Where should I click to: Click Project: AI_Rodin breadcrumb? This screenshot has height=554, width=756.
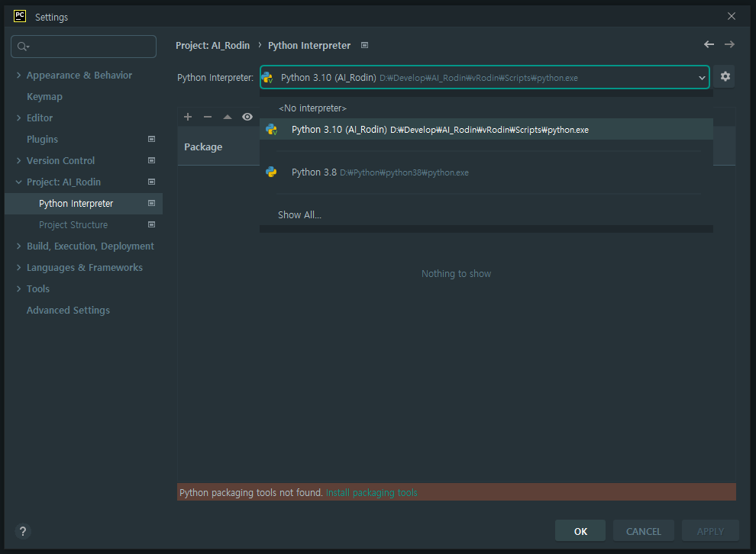pos(212,45)
